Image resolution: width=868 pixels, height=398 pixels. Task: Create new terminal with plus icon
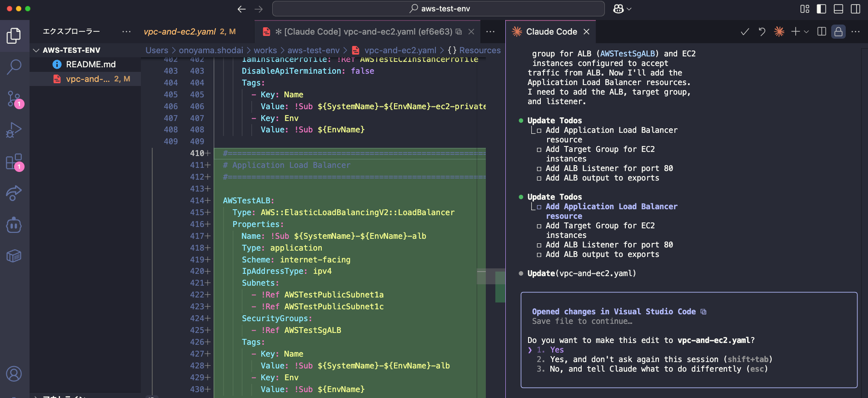coord(795,32)
